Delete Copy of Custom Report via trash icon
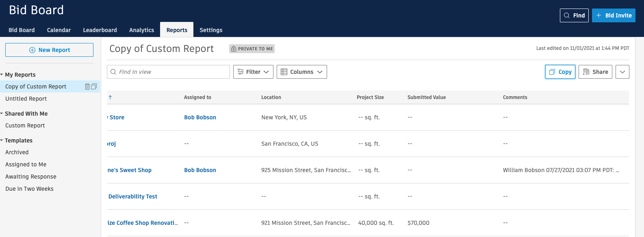644x237 pixels. 87,86
